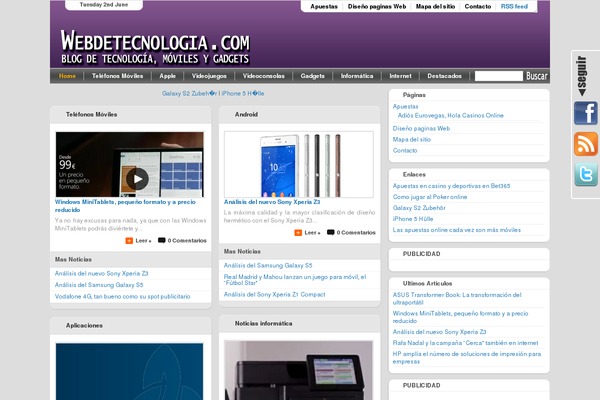This screenshot has width=600, height=400.
Task: Open the orange RSS icon in the seguir sidebar
Action: click(585, 144)
